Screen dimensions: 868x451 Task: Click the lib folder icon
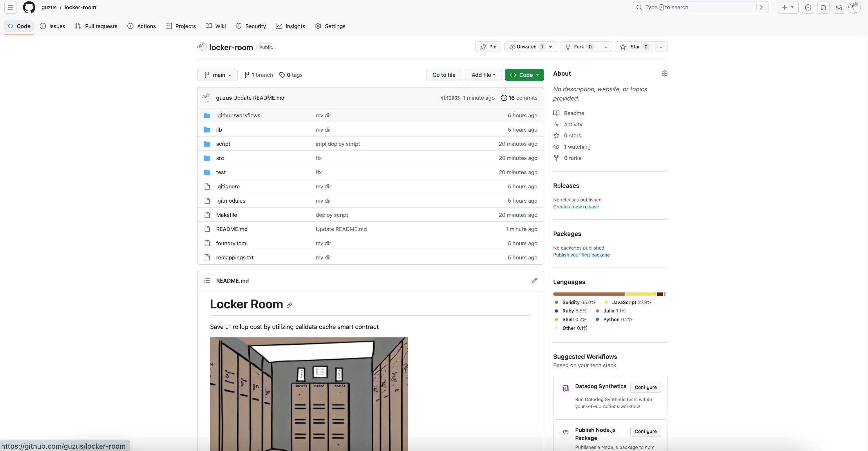(207, 130)
